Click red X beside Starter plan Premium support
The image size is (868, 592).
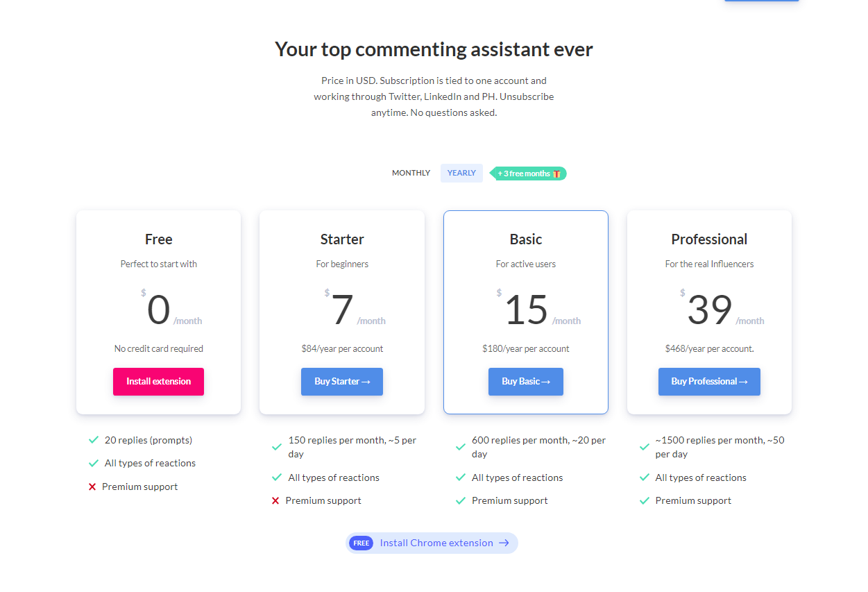click(275, 501)
